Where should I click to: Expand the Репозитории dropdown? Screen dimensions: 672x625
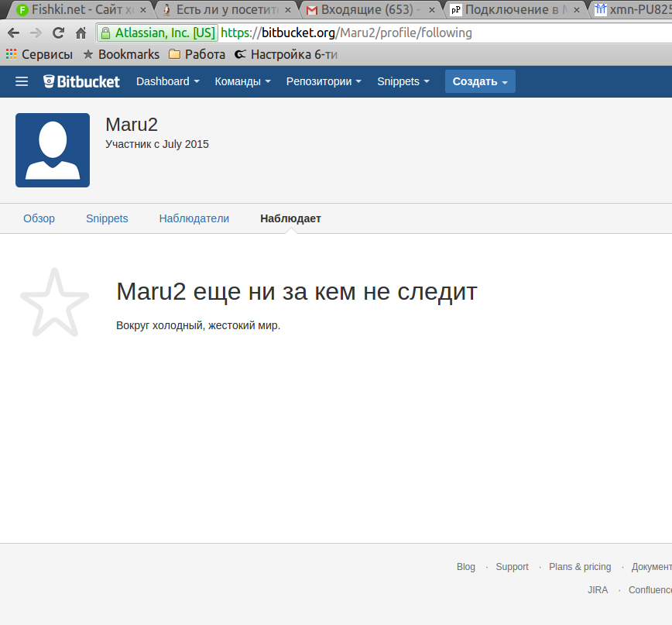(x=324, y=81)
